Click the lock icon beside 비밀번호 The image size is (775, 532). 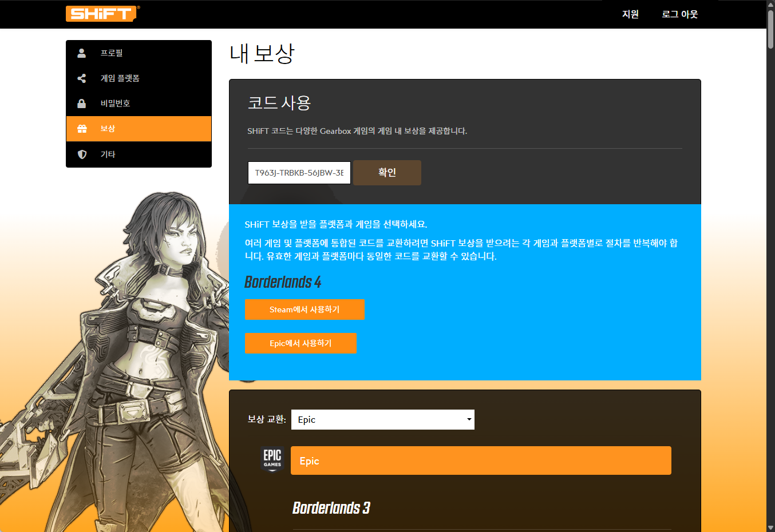click(82, 104)
